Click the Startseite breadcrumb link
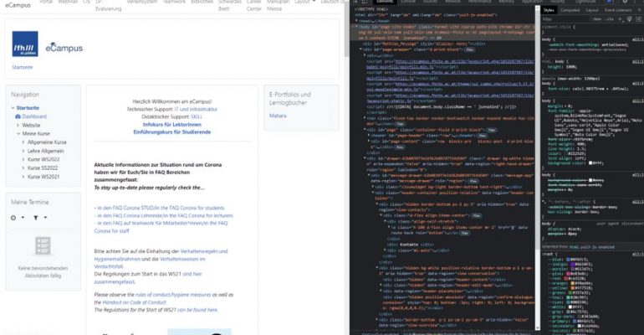644x335 pixels. 23,67
